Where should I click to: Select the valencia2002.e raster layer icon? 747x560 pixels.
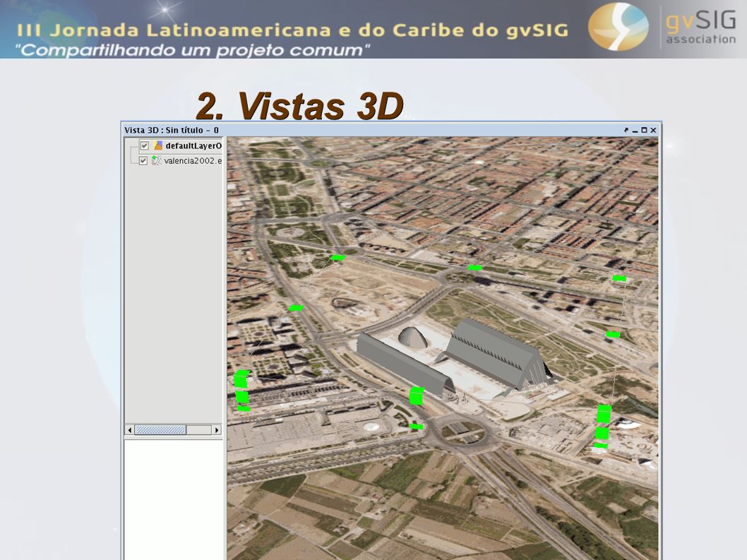(x=156, y=160)
